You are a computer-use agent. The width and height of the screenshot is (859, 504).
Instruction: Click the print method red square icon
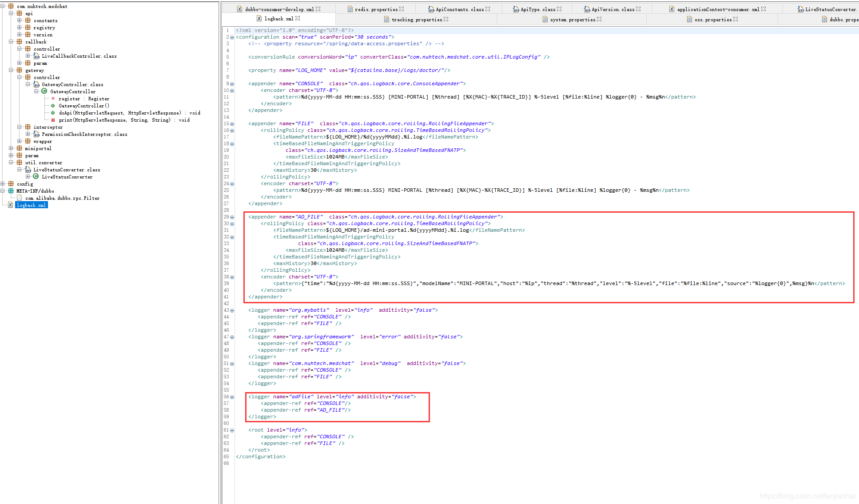pyautogui.click(x=53, y=120)
